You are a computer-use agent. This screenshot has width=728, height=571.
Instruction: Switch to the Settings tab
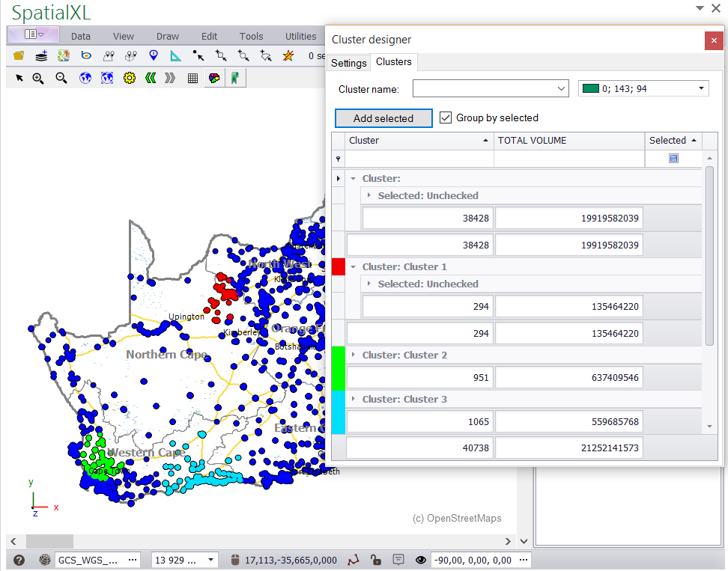(x=348, y=63)
